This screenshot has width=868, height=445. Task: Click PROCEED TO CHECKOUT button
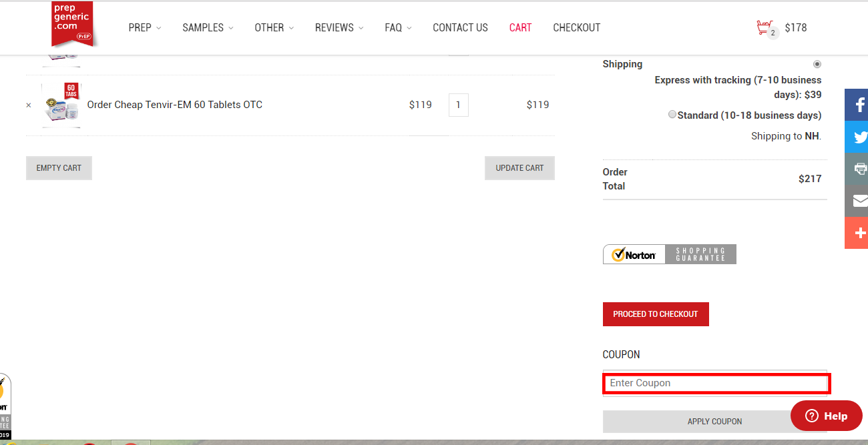(656, 314)
